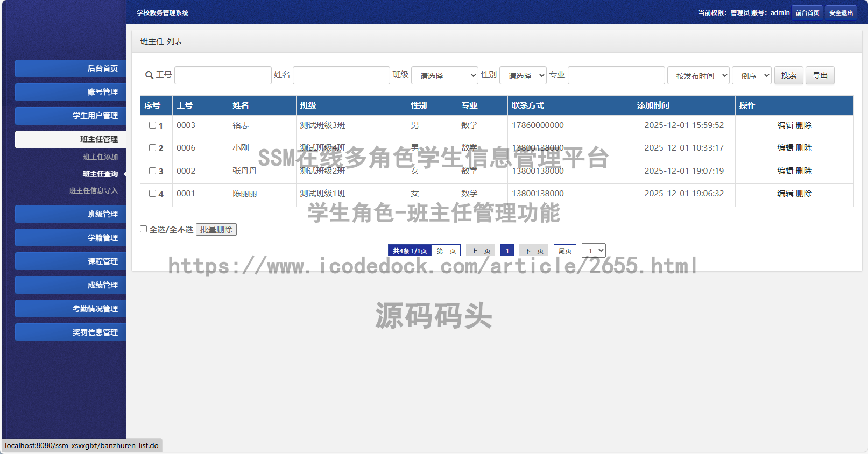Click the 搜索 search button

[788, 75]
